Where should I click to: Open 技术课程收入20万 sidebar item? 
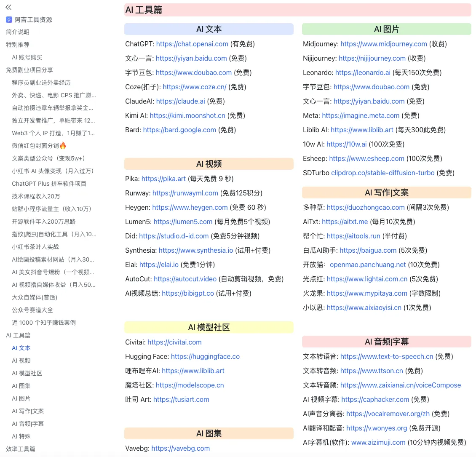click(36, 196)
